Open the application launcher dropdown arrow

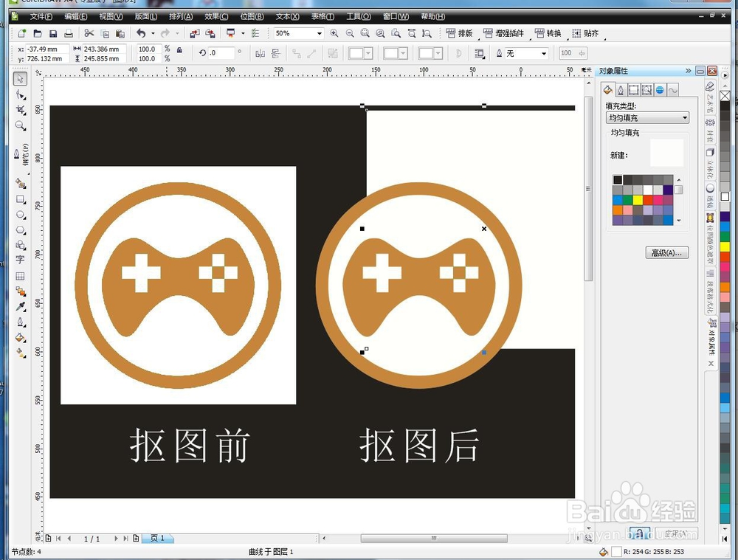point(243,33)
